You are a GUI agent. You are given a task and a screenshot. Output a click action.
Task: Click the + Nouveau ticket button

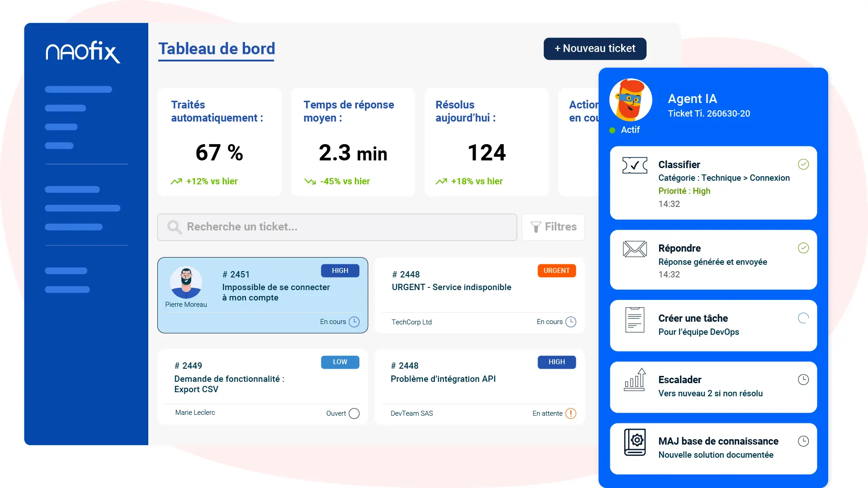[595, 49]
